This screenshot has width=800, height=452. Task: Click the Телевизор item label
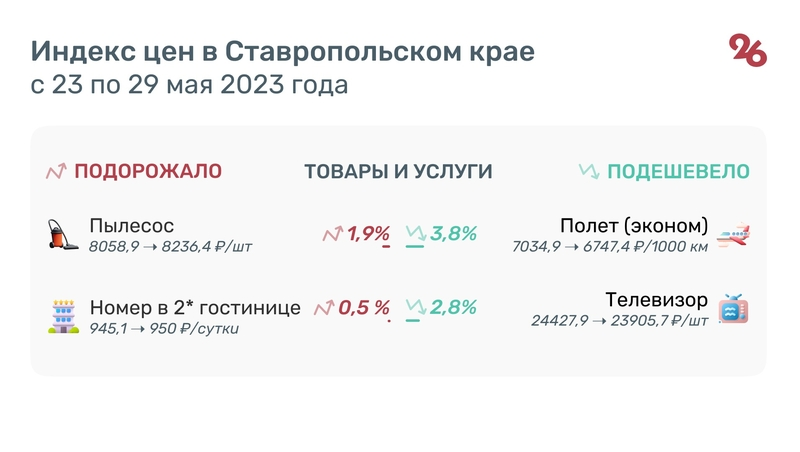(657, 300)
